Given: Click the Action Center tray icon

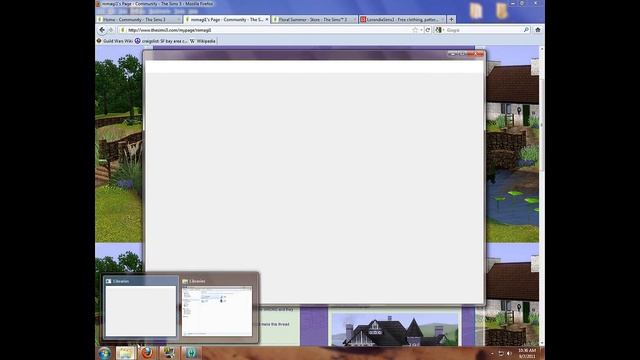Looking at the screenshot, I should point(500,353).
